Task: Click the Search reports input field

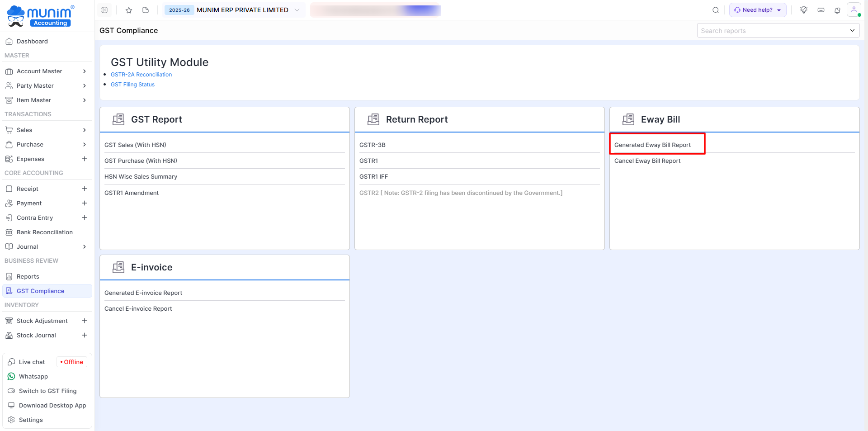Action: click(x=773, y=31)
